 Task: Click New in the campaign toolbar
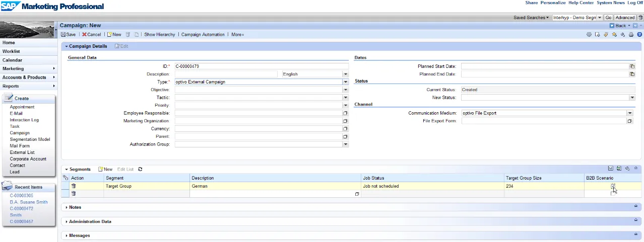114,35
